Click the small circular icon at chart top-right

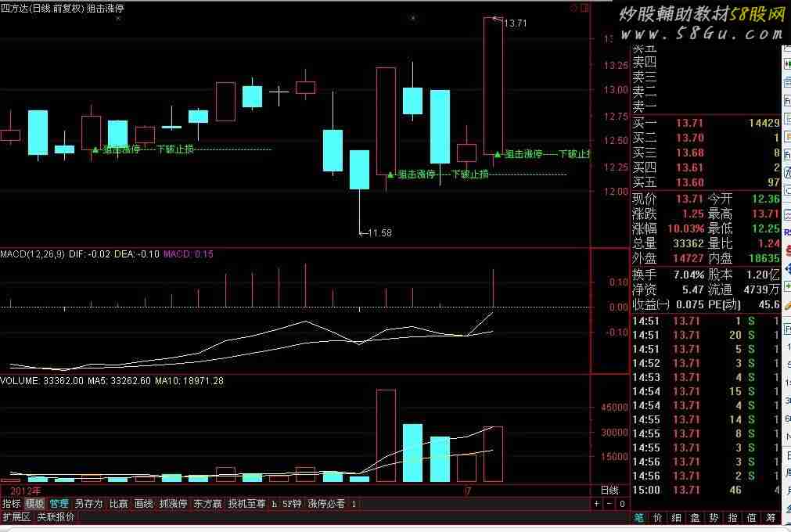[574, 8]
